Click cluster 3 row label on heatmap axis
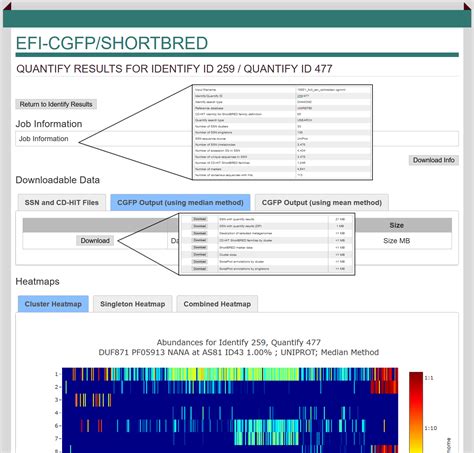 (x=57, y=400)
